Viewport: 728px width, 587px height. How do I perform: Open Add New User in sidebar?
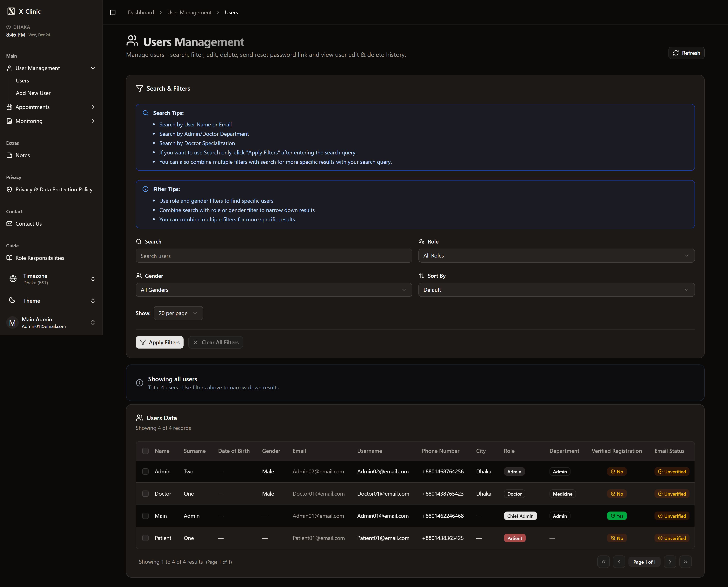[33, 93]
